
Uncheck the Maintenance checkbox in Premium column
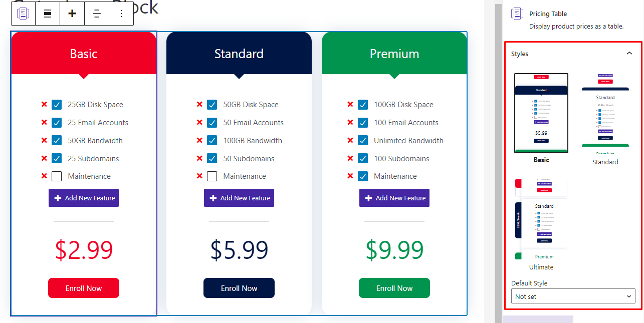[x=363, y=176]
